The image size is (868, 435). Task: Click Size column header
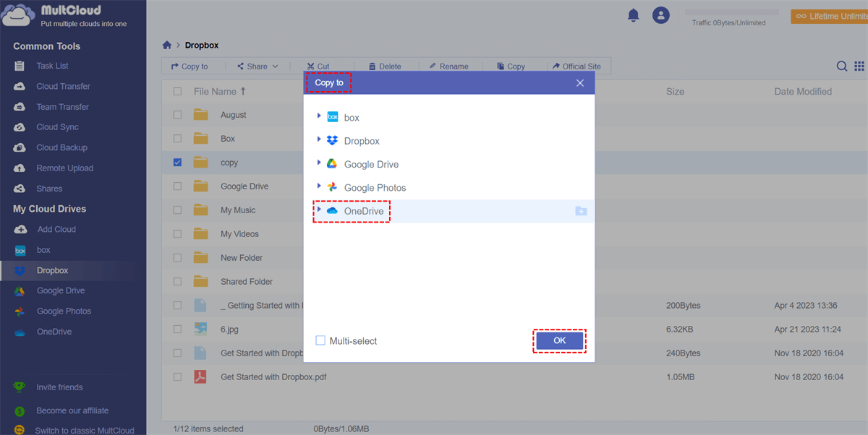coord(675,92)
